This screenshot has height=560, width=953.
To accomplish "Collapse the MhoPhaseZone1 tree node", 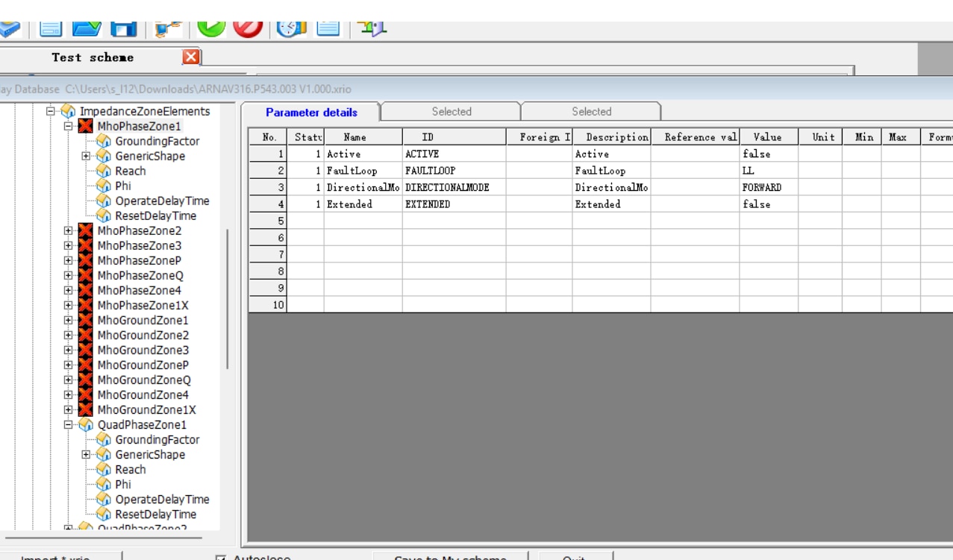I will click(x=69, y=126).
